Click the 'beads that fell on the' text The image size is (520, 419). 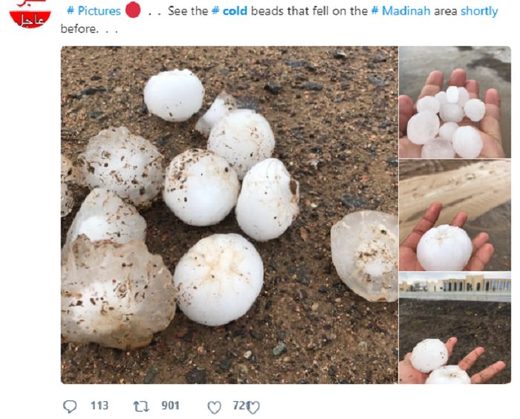(x=309, y=11)
